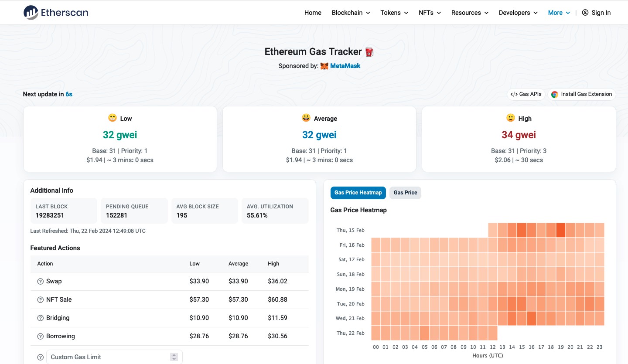Open the Blockchain dropdown menu

pyautogui.click(x=351, y=13)
